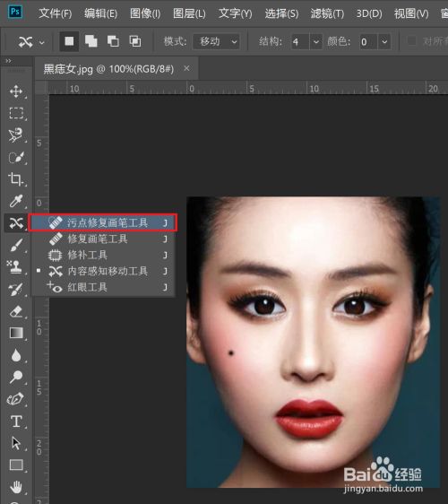Select the Pen tool
The height and width of the screenshot is (504, 448).
(15, 399)
